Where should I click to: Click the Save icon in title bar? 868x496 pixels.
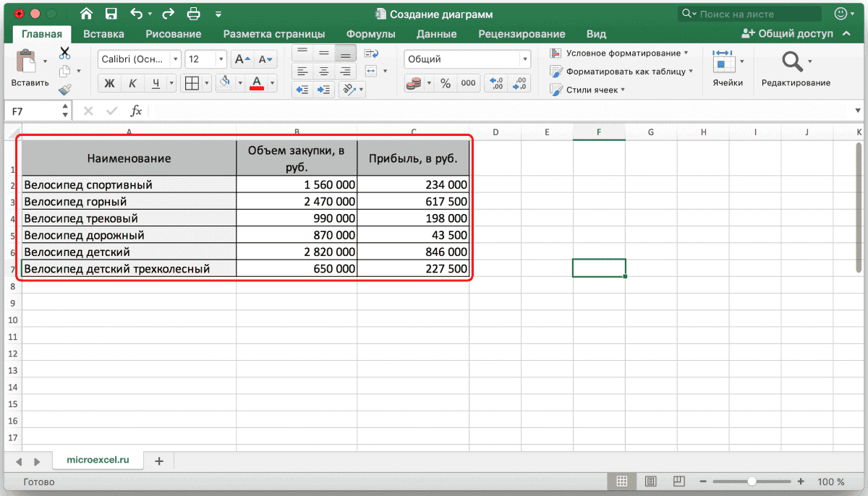tap(111, 14)
